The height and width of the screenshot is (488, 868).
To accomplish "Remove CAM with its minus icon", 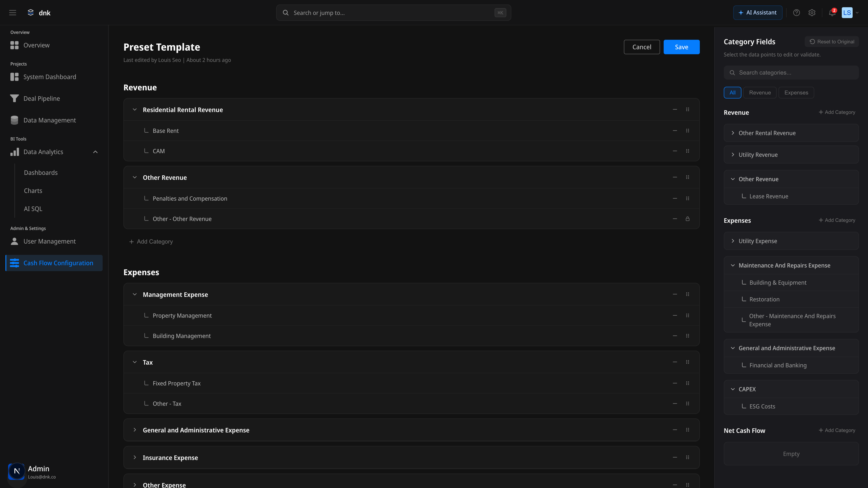I will 675,151.
